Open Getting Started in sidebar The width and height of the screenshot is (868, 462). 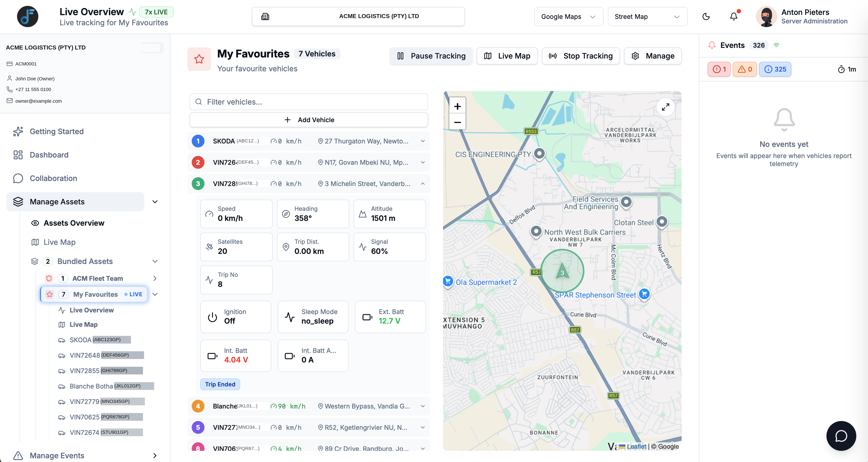[56, 131]
